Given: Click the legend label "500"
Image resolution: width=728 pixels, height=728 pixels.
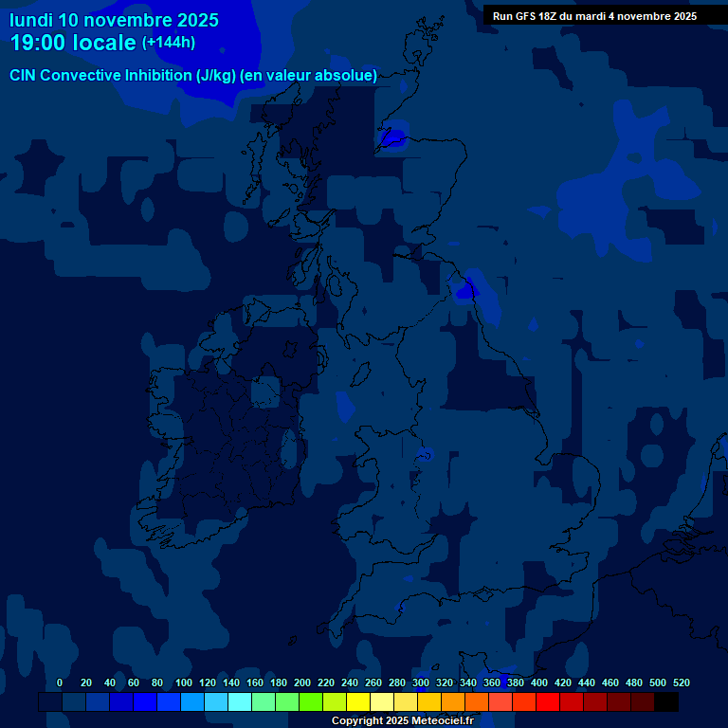Looking at the screenshot, I should pos(658,682).
